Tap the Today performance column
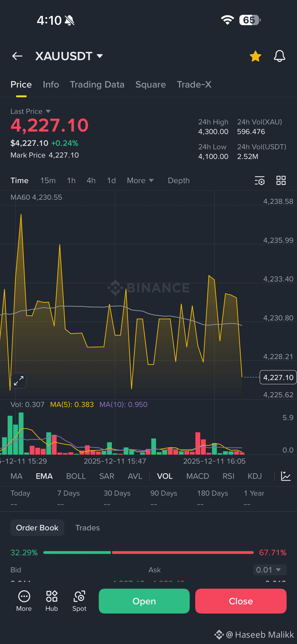 20,498
